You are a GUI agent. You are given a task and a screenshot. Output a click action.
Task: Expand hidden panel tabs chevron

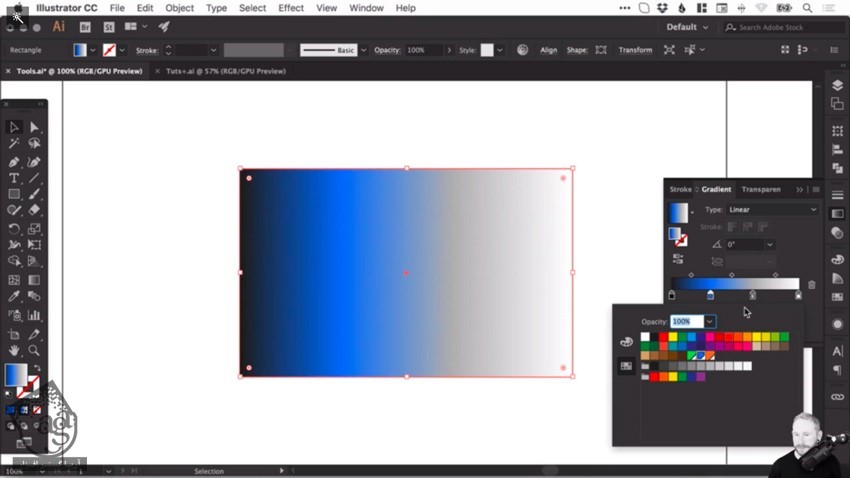(x=799, y=189)
